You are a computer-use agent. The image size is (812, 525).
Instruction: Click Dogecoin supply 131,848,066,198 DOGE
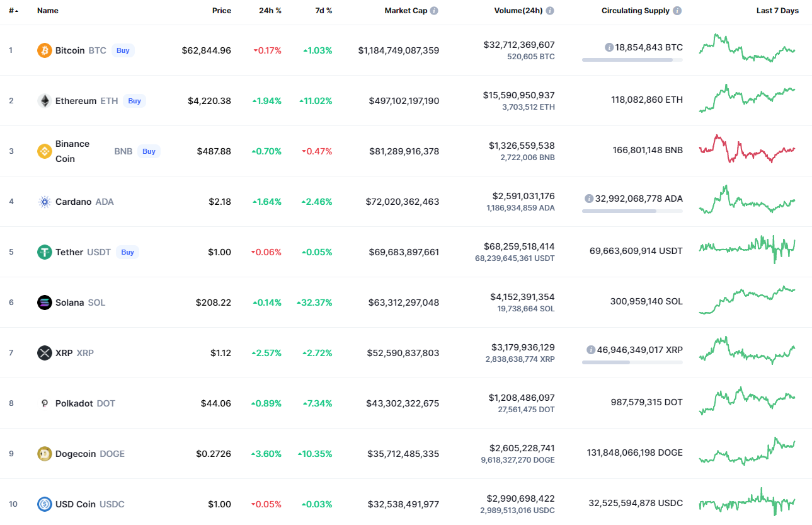click(635, 453)
